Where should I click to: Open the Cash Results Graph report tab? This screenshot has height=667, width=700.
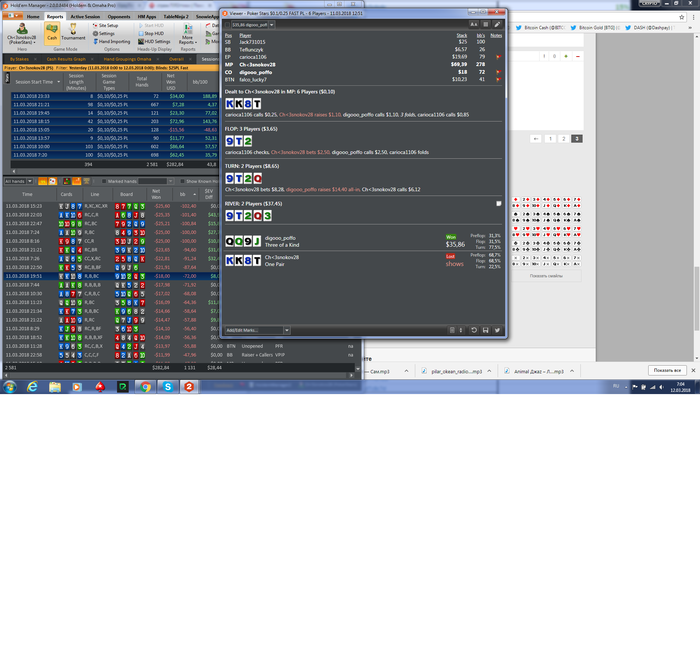coord(66,59)
